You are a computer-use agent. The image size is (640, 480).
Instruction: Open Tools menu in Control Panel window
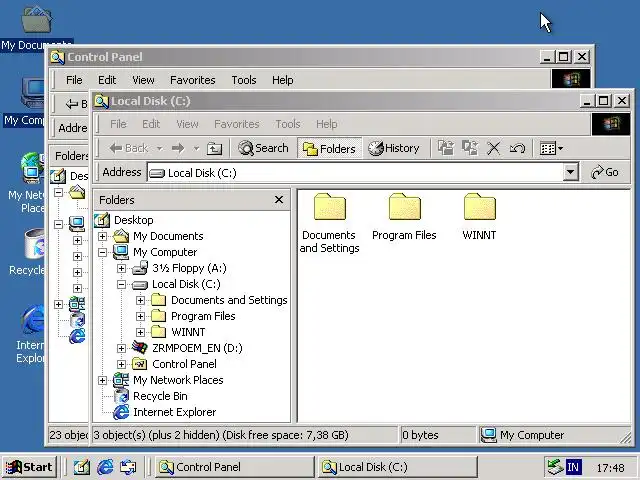tap(244, 80)
